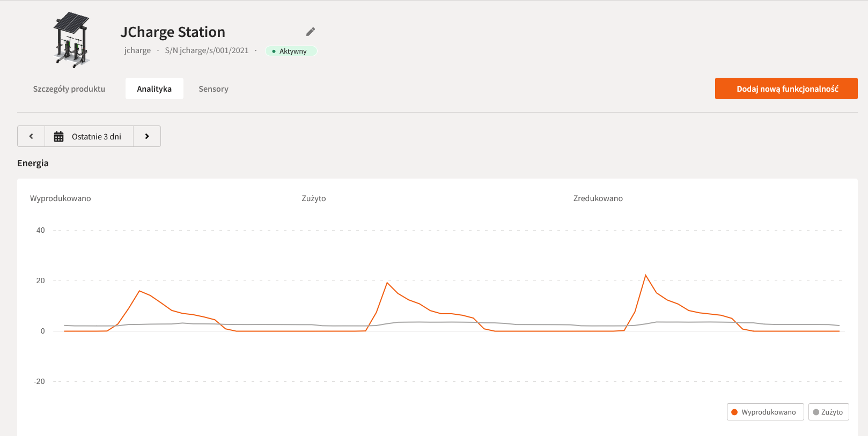This screenshot has height=436, width=868.
Task: Click the Energia section heading
Action: (33, 163)
